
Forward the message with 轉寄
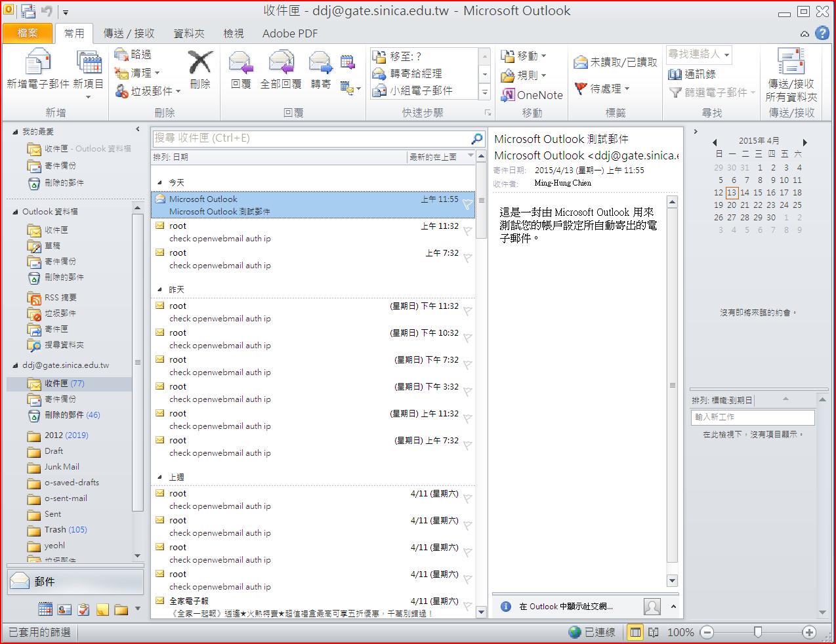[x=320, y=71]
